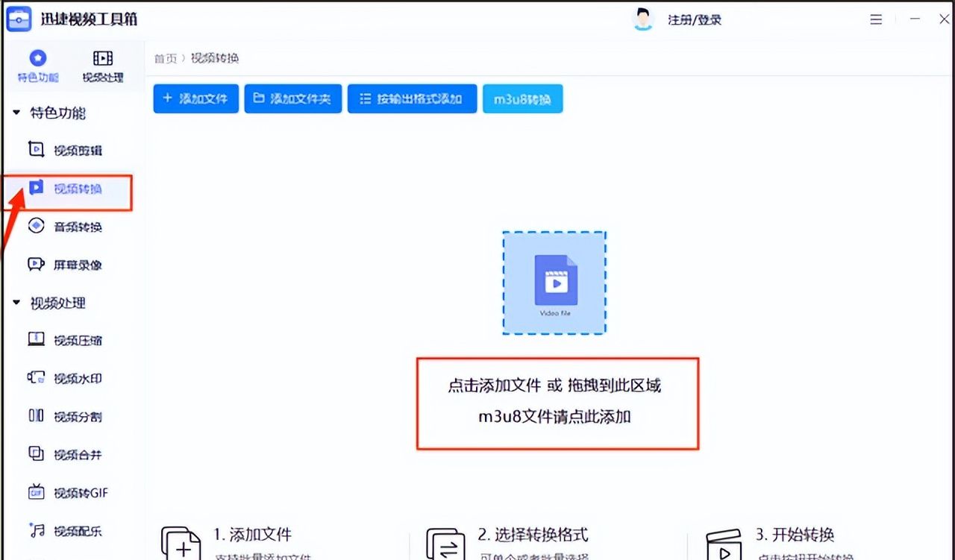Screen dimensions: 955x560
Task: Click the 2. 选择转换格式 step heading
Action: (x=533, y=535)
